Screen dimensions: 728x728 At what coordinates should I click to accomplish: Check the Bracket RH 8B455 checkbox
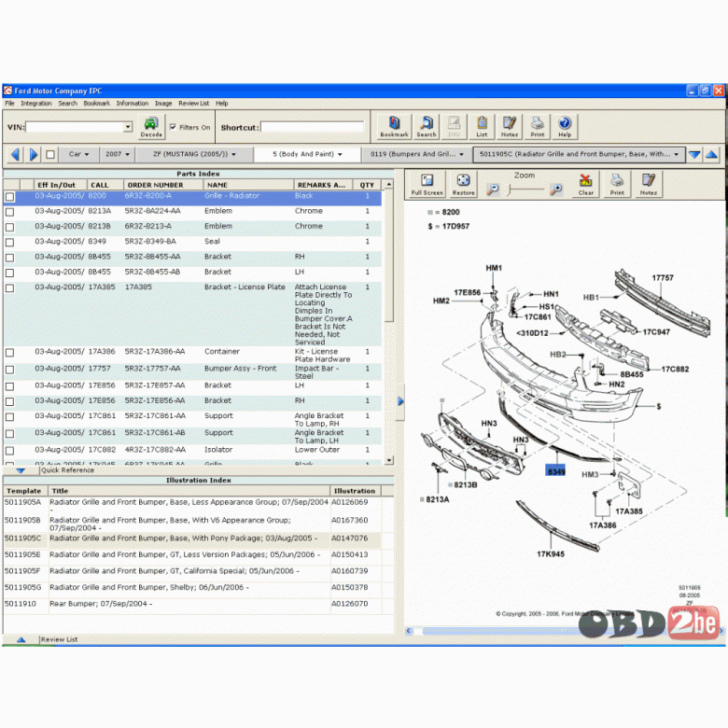9,258
